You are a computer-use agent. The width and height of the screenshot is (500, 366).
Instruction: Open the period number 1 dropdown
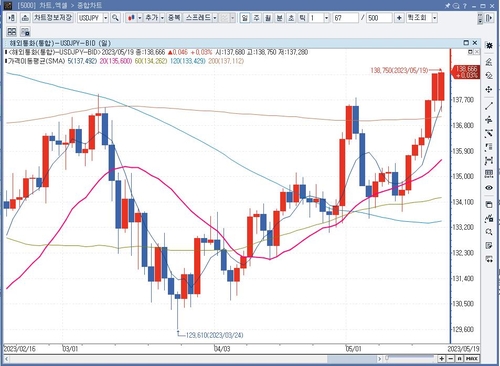327,18
